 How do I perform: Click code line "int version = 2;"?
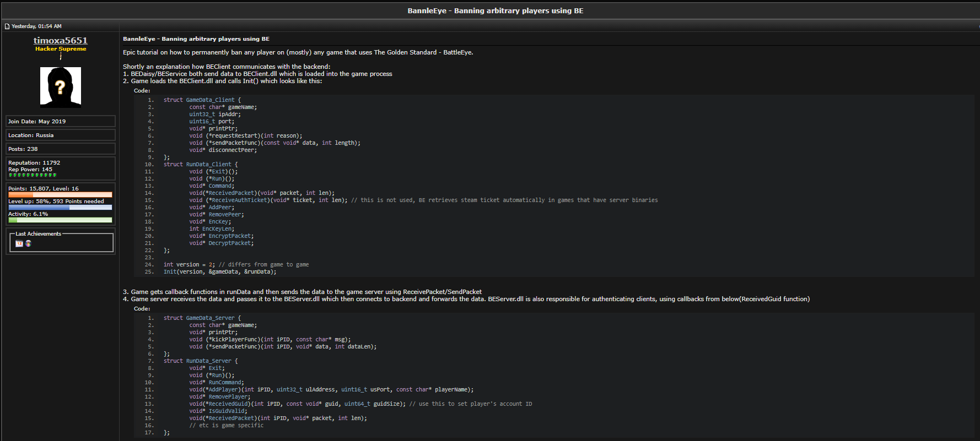click(x=190, y=265)
